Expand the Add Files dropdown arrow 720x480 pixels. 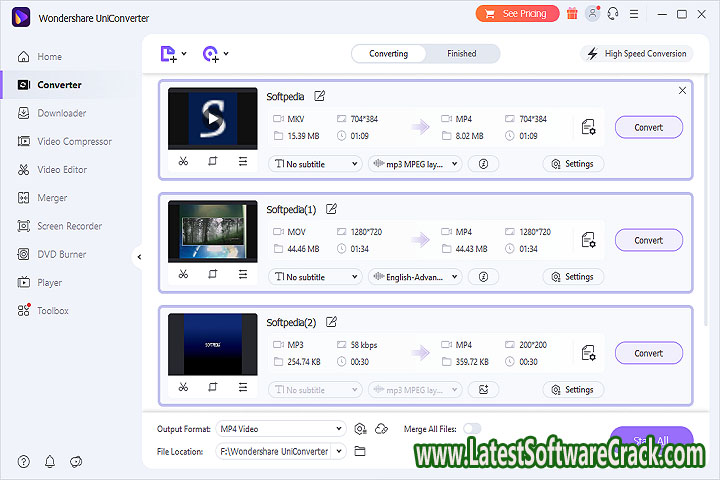point(184,53)
